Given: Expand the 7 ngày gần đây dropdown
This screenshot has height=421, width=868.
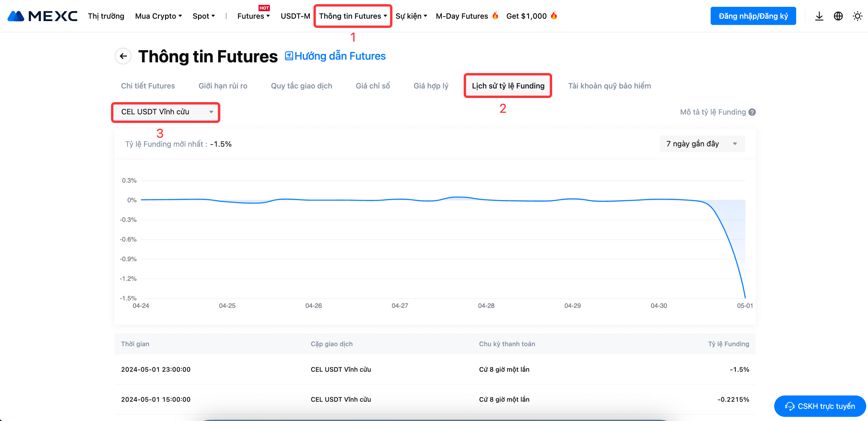Looking at the screenshot, I should click(x=701, y=144).
